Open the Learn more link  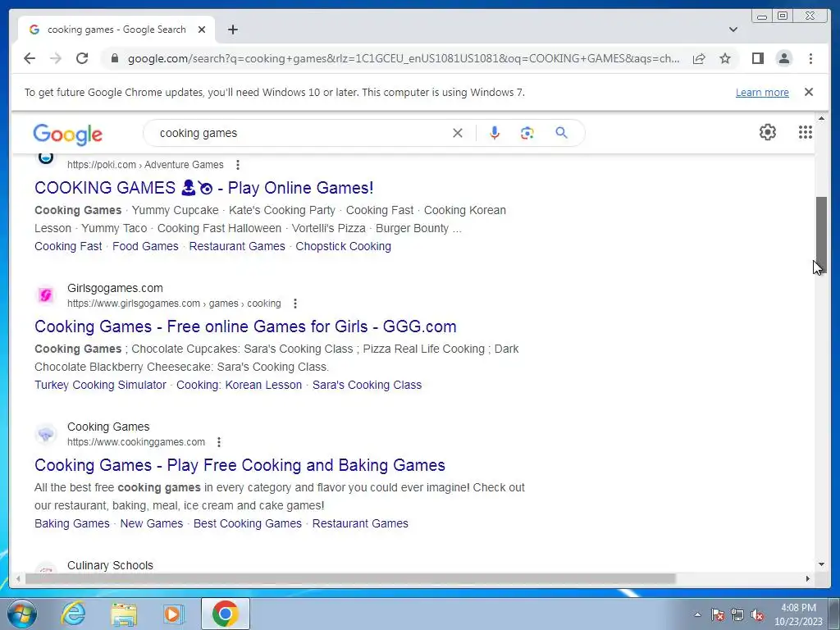click(762, 92)
